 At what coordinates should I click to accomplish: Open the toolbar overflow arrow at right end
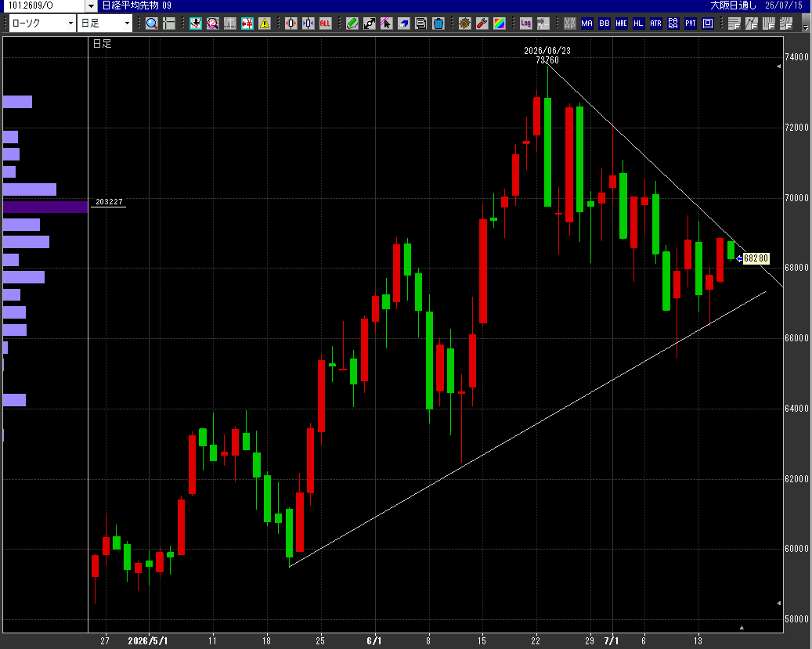point(806,25)
